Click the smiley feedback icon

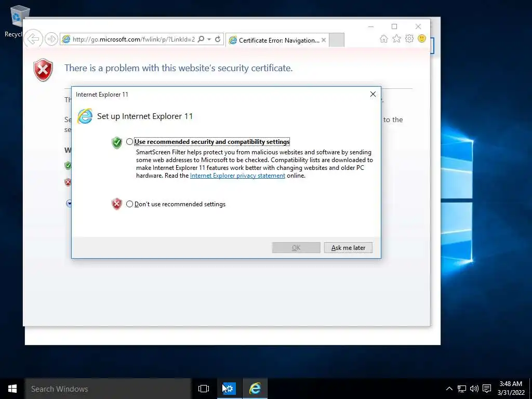tap(422, 38)
